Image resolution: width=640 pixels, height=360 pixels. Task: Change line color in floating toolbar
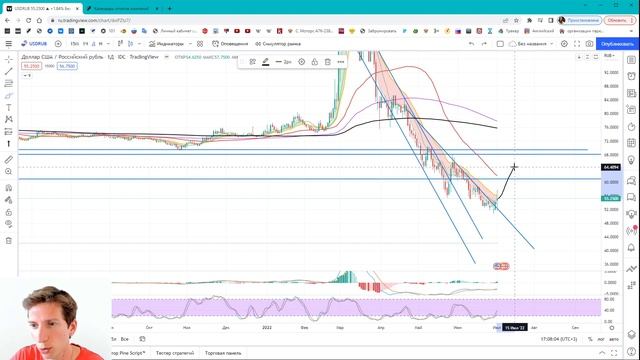266,62
